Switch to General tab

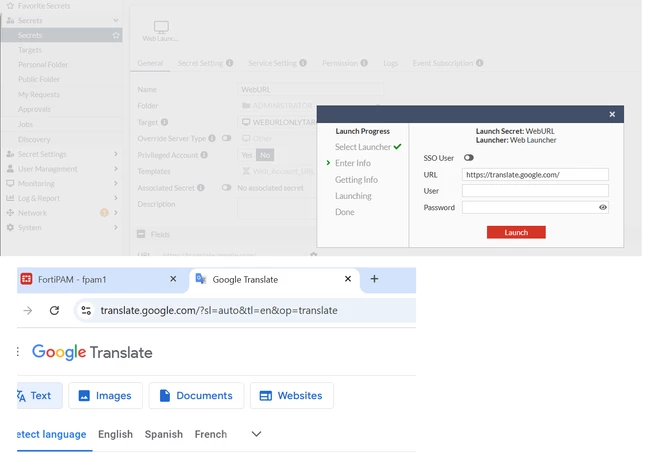coord(150,63)
